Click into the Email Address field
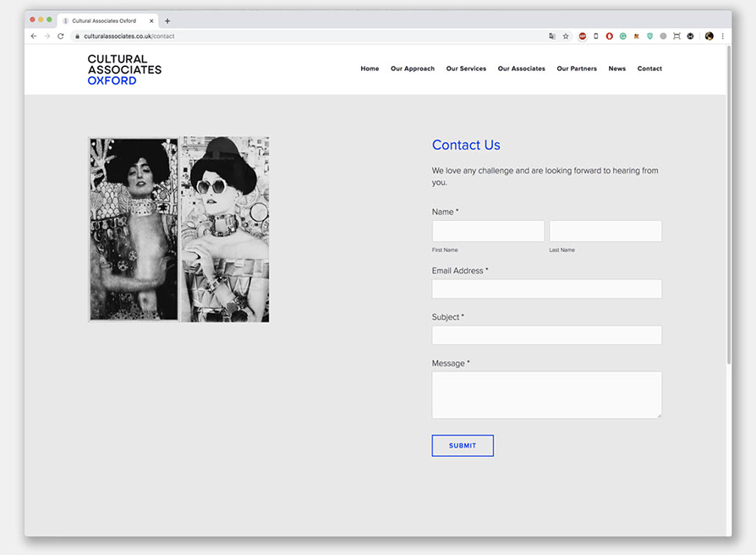This screenshot has height=555, width=756. (x=546, y=288)
